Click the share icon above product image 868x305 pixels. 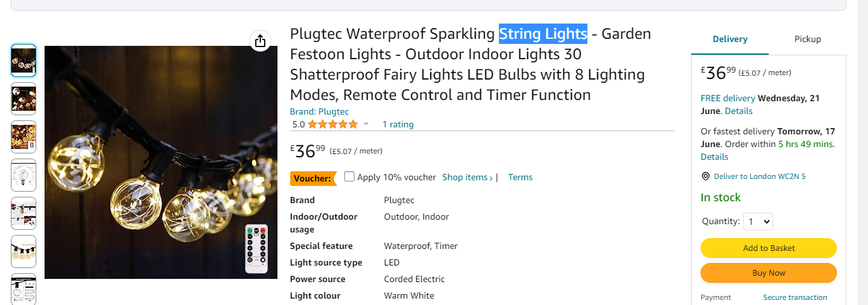260,41
